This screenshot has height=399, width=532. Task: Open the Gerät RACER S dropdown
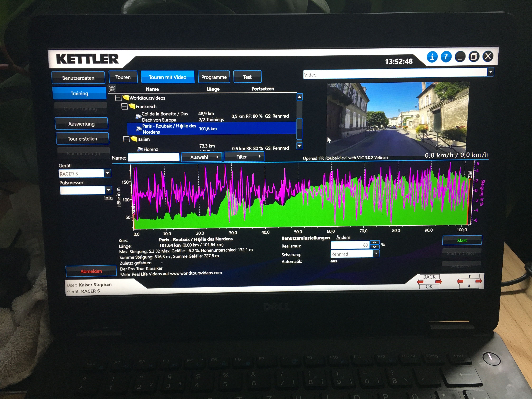click(x=108, y=173)
